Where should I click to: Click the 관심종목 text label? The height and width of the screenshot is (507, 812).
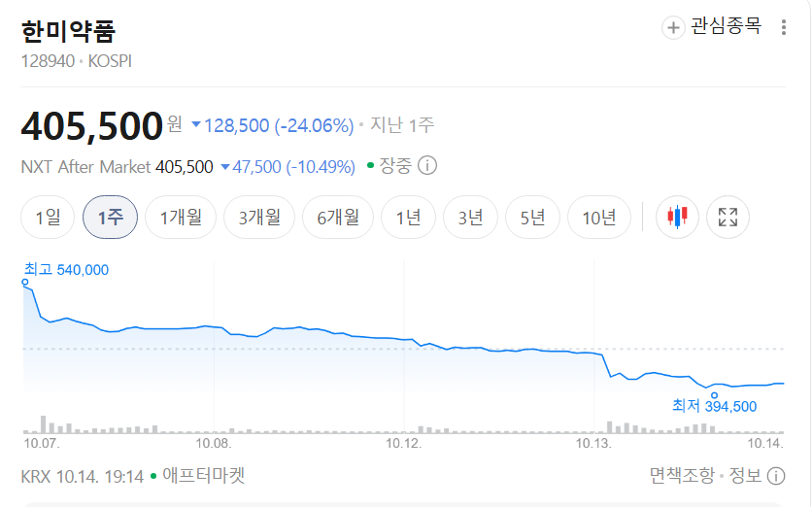[726, 26]
